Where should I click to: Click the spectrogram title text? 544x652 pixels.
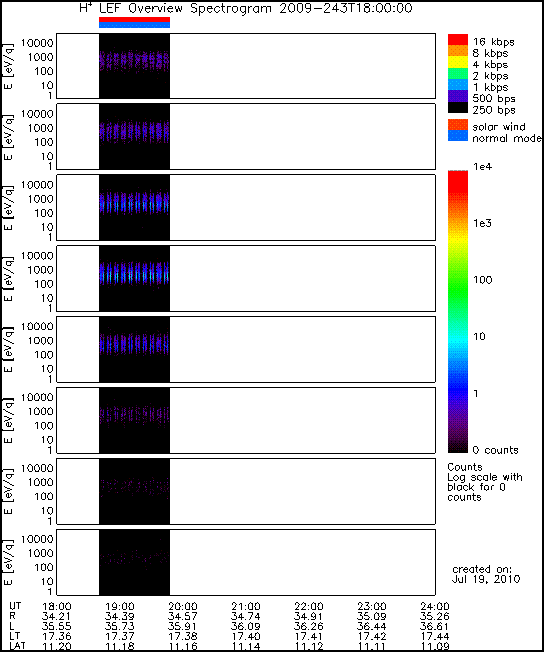(245, 8)
